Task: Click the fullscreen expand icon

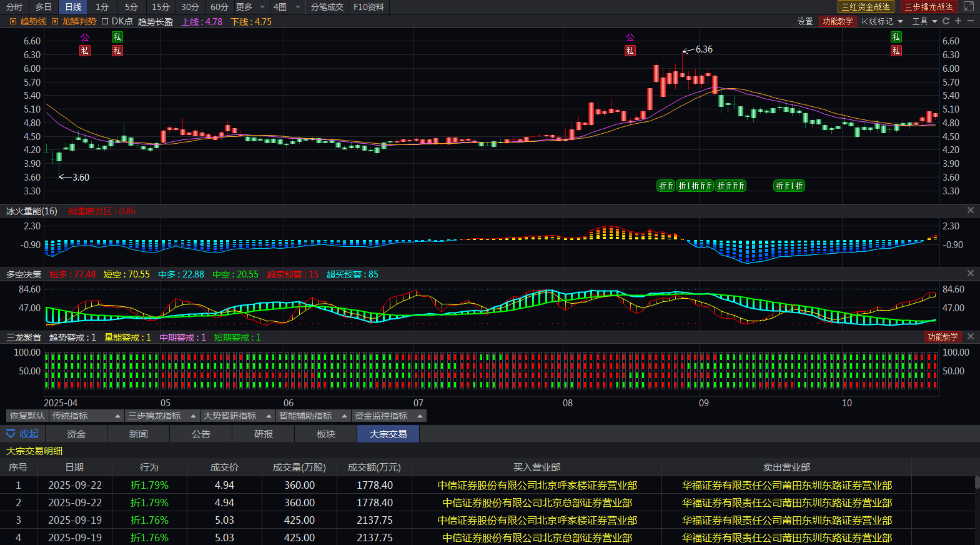Action: point(969,7)
